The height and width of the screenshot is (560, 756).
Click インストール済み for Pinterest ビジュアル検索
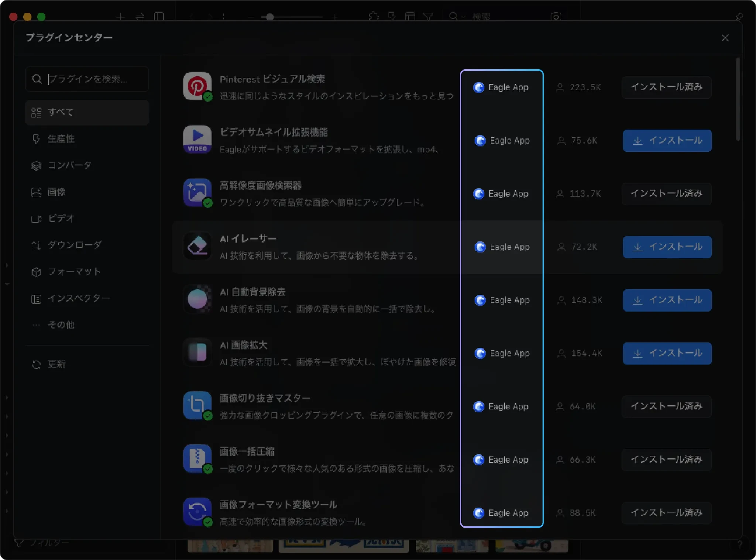667,87
